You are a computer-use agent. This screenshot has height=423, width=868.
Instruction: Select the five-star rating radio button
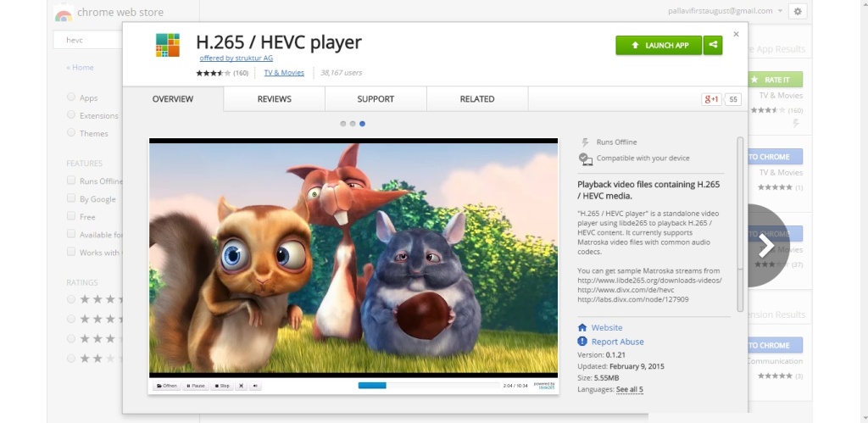point(71,299)
